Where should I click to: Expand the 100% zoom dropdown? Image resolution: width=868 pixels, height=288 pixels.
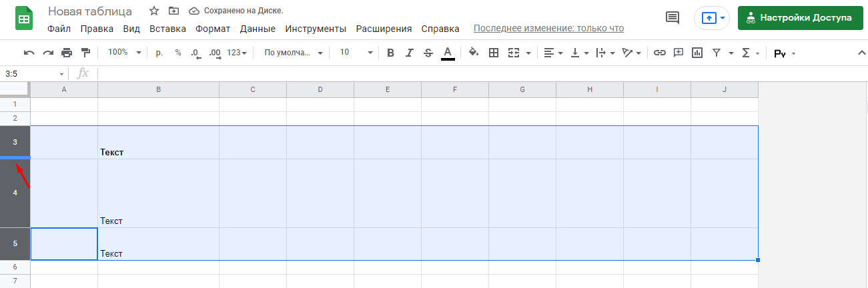click(x=125, y=53)
